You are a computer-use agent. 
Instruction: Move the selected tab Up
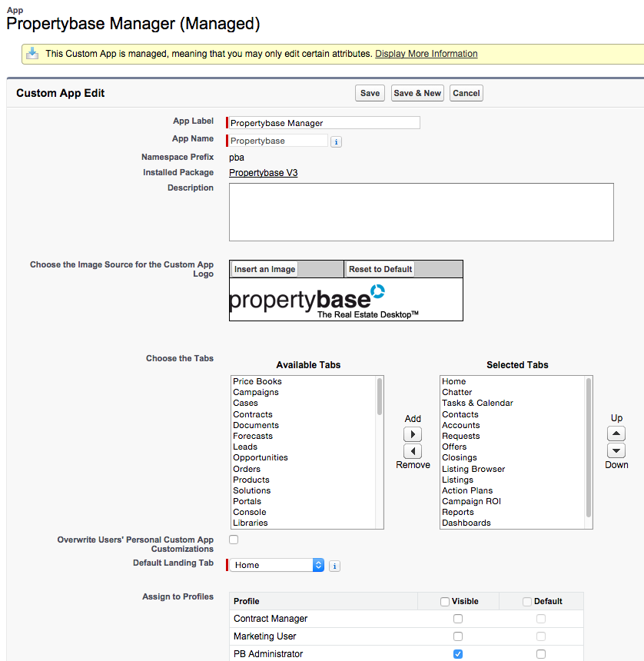tap(616, 433)
